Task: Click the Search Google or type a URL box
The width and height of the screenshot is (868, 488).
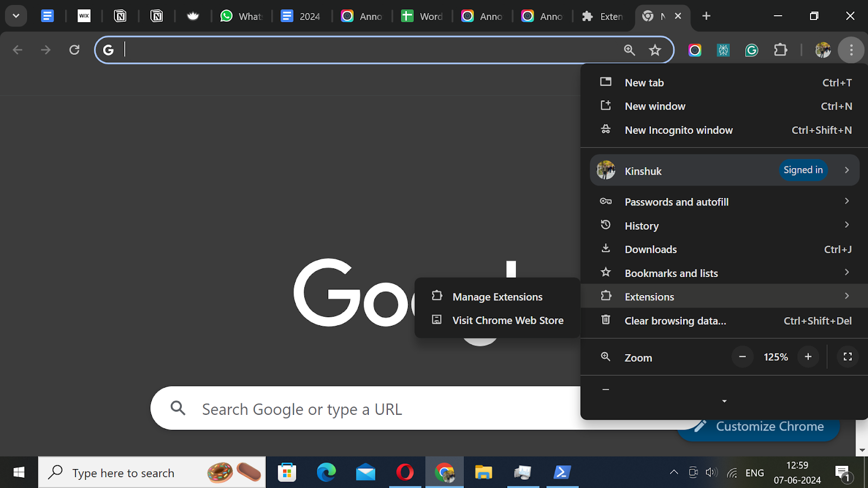Action: [366, 408]
